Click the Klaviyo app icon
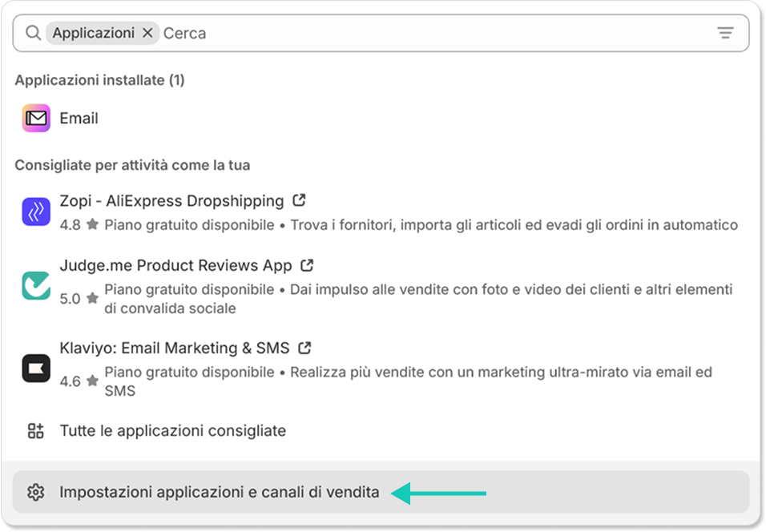The height and width of the screenshot is (532, 766). coord(36,368)
